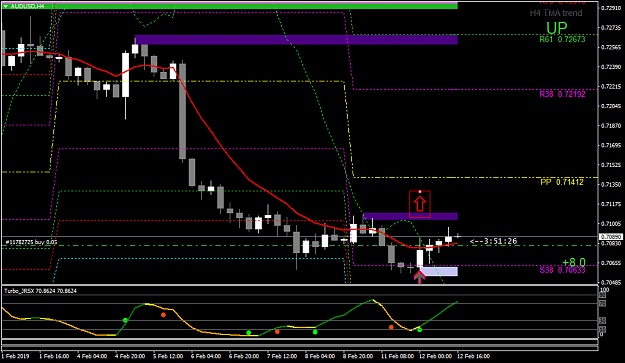Select the R38 0.72192 pivot label
The height and width of the screenshot is (363, 625).
pos(562,94)
